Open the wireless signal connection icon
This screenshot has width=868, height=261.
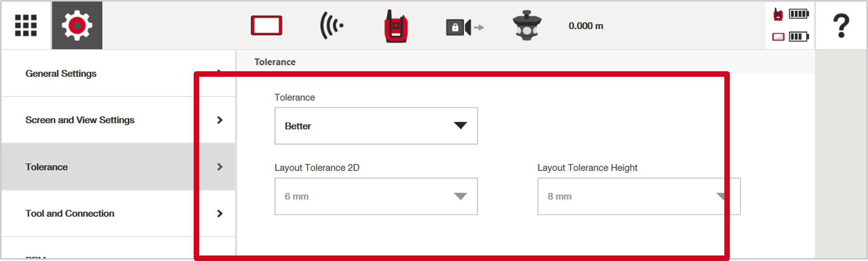331,26
